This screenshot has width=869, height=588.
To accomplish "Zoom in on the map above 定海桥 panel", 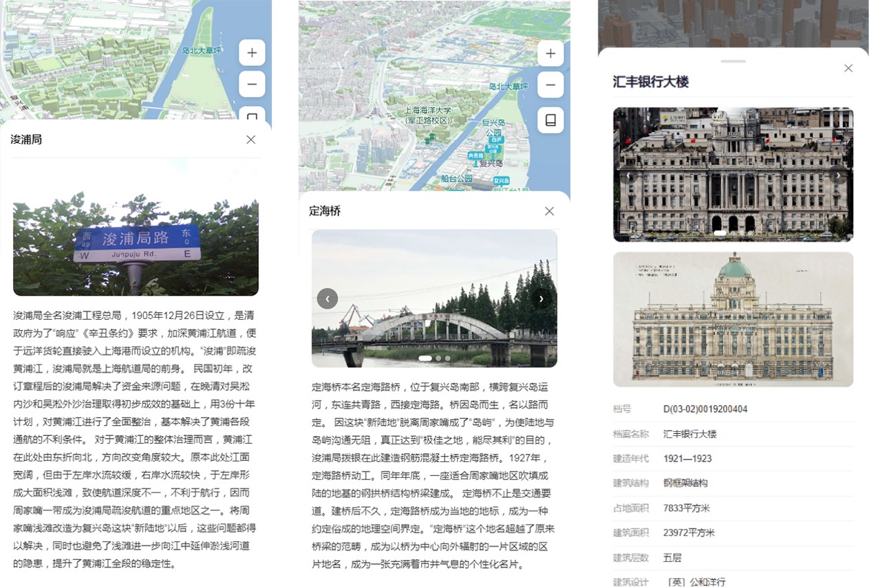I will [x=550, y=53].
